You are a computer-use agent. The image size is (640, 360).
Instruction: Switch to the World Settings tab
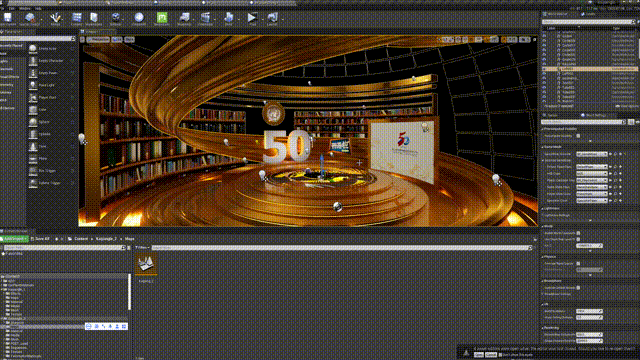point(594,116)
